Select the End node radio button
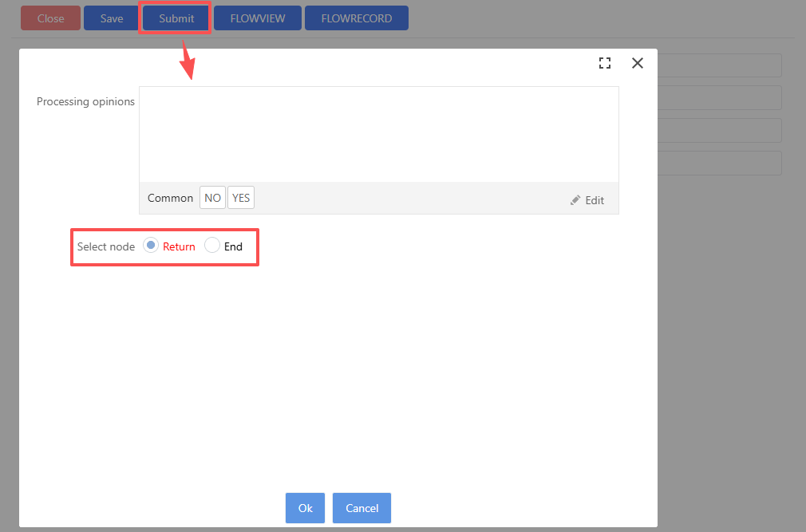The image size is (806, 532). point(211,246)
